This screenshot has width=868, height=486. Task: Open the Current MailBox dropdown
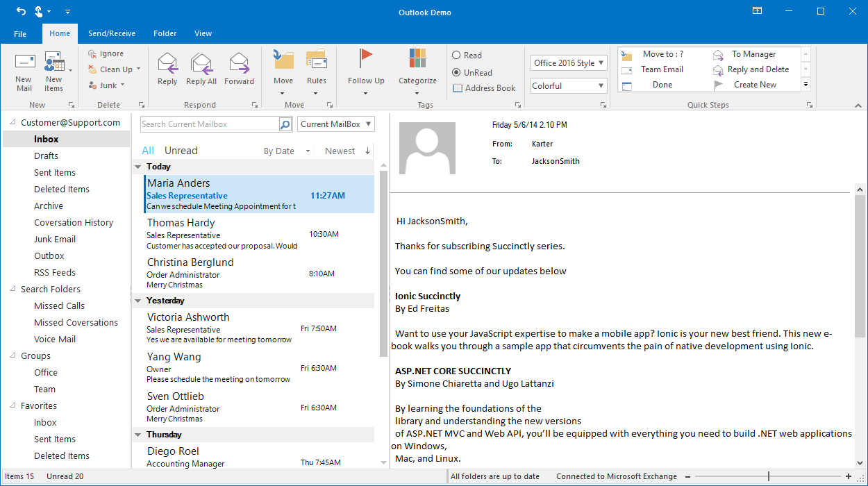tap(335, 124)
